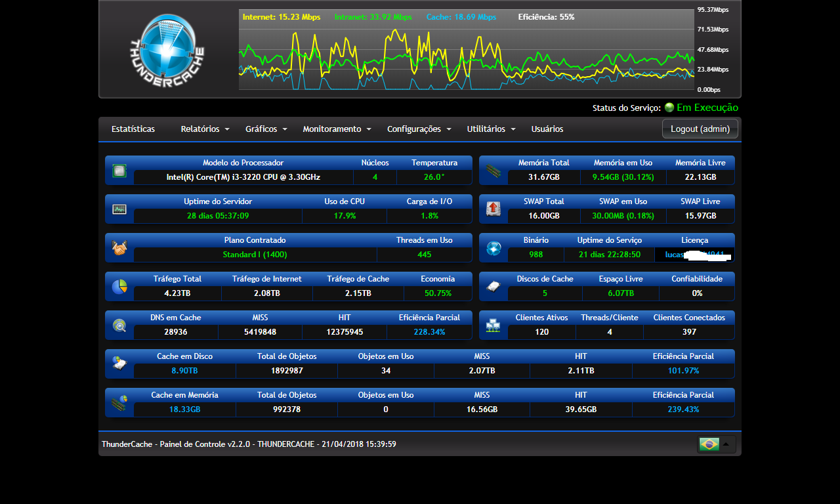This screenshot has height=504, width=840.
Task: Click the 50.75% economia value
Action: pos(438,293)
